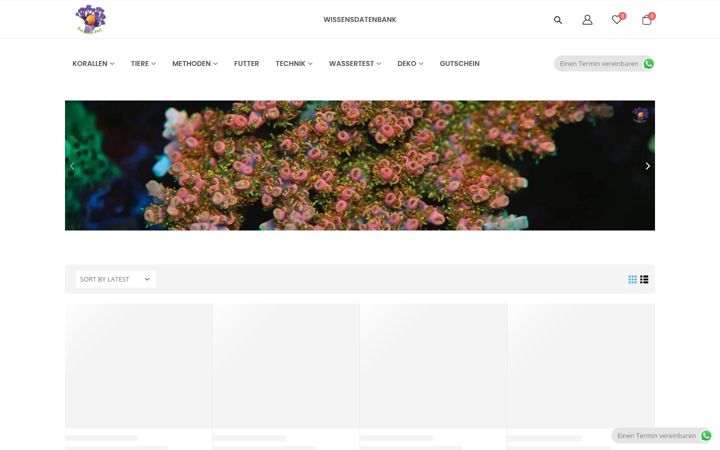
Task: Open the user account icon
Action: tap(587, 20)
